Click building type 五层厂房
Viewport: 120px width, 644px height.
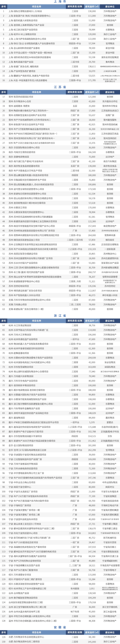[x=75, y=166]
